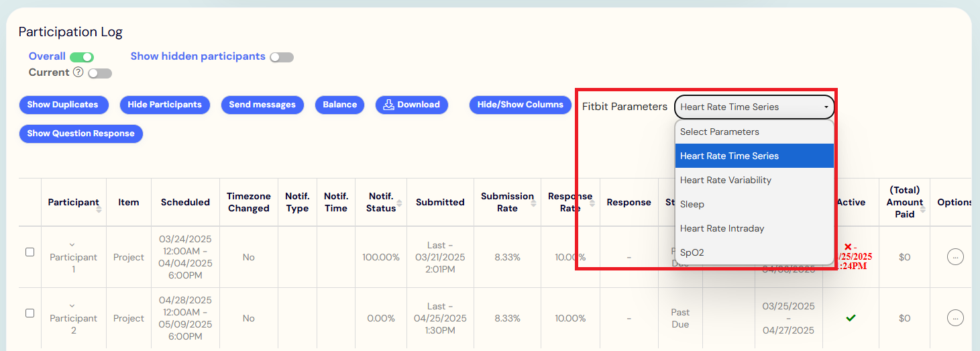Select Heart Rate Intraday option
980x351 pixels.
754,228
